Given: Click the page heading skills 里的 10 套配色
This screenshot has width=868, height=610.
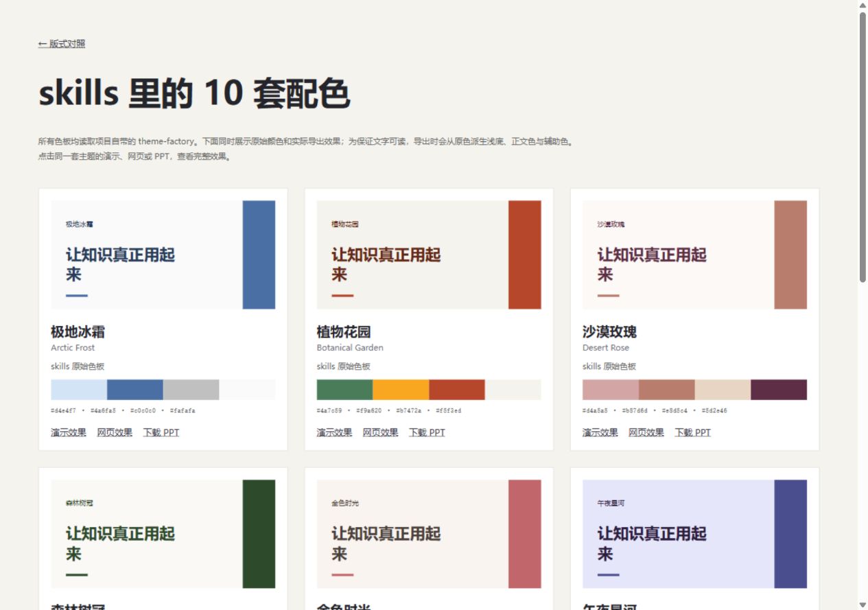Looking at the screenshot, I should [194, 93].
